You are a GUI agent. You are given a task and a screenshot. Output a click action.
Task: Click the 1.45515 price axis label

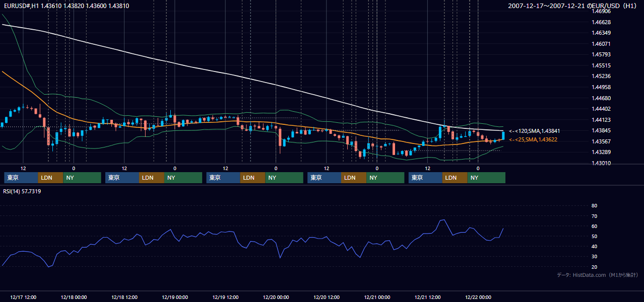click(601, 65)
